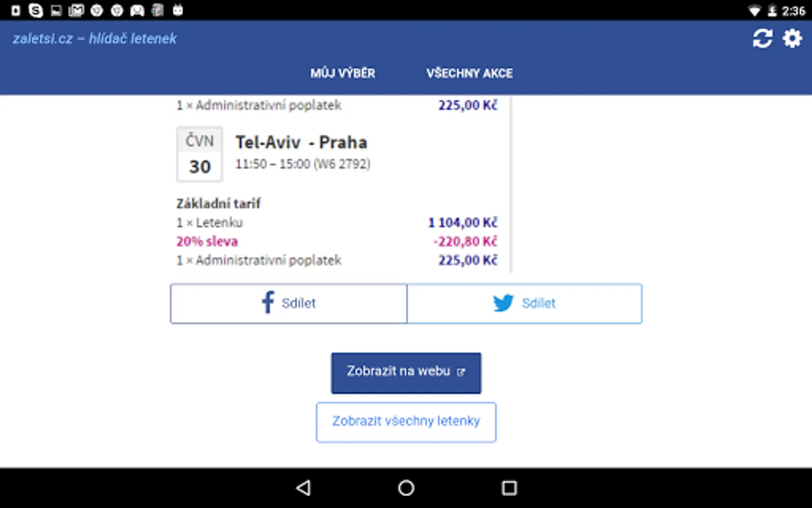
Task: Tap the refresh icon in header
Action: click(x=762, y=38)
